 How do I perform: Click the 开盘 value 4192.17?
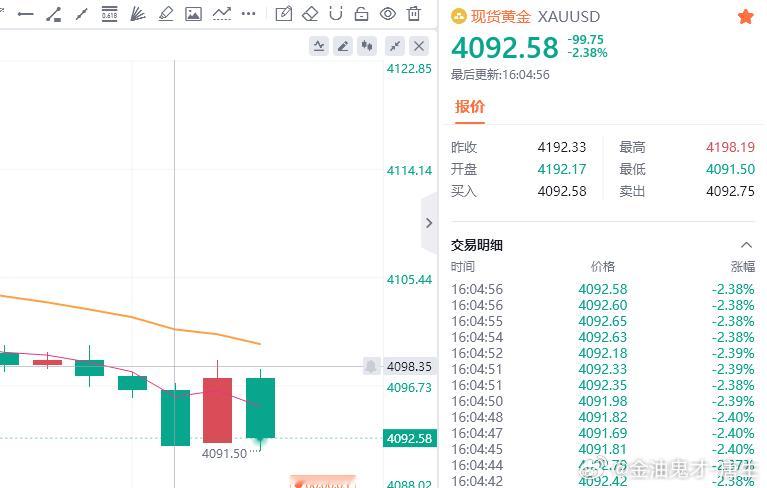click(x=562, y=169)
